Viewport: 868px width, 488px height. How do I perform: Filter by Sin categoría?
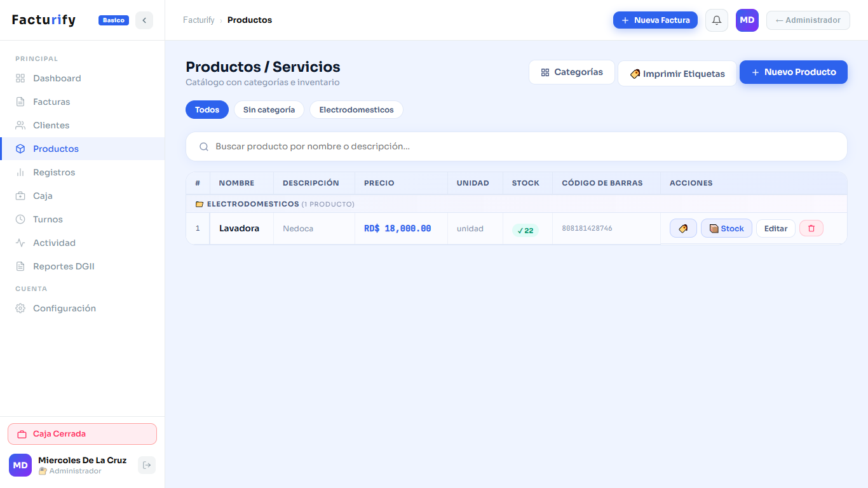[x=269, y=110]
